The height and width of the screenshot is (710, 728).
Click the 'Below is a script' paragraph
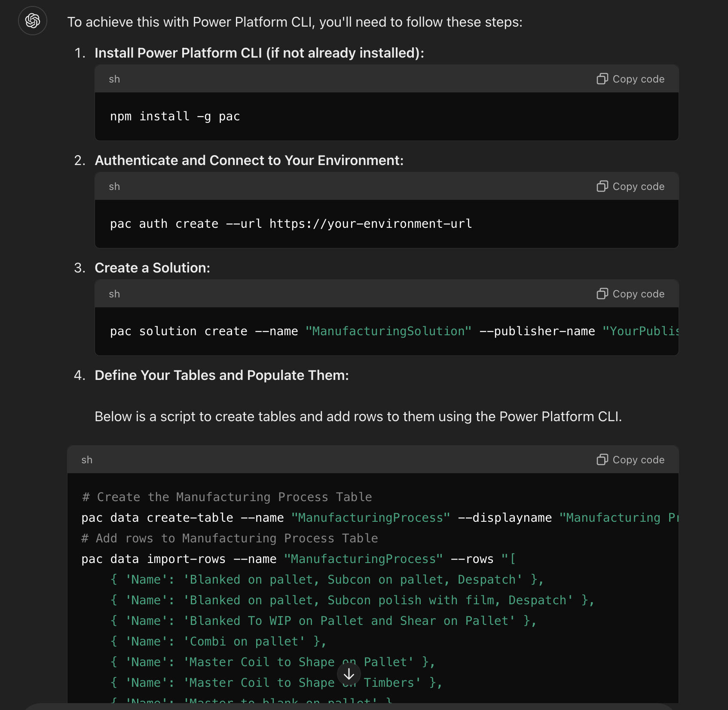(x=358, y=416)
